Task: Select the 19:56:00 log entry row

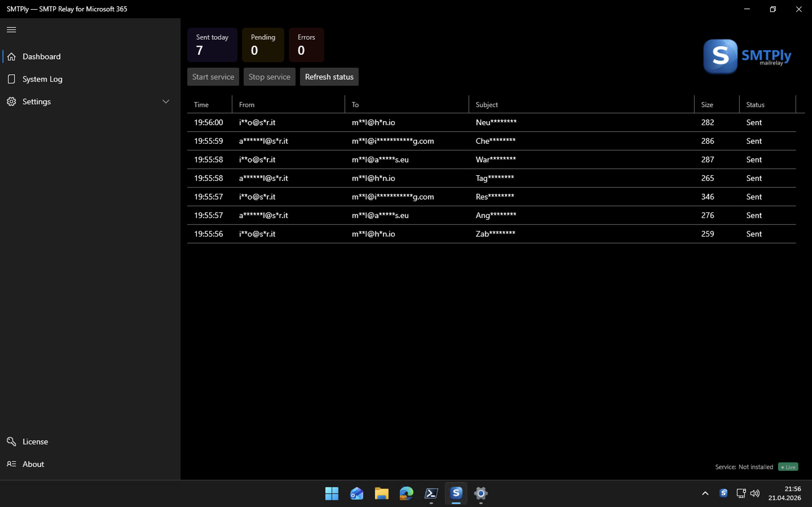Action: point(470,122)
